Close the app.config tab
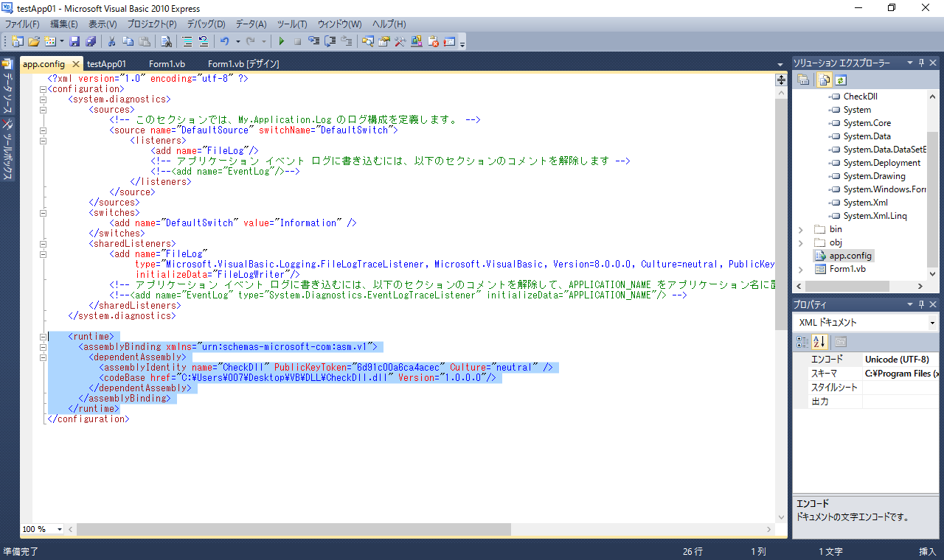 coord(76,64)
